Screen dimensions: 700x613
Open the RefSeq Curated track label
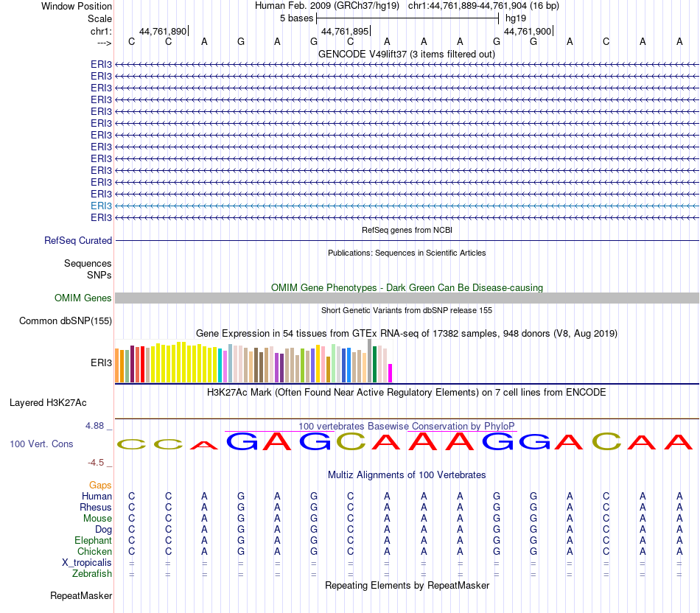tap(78, 241)
